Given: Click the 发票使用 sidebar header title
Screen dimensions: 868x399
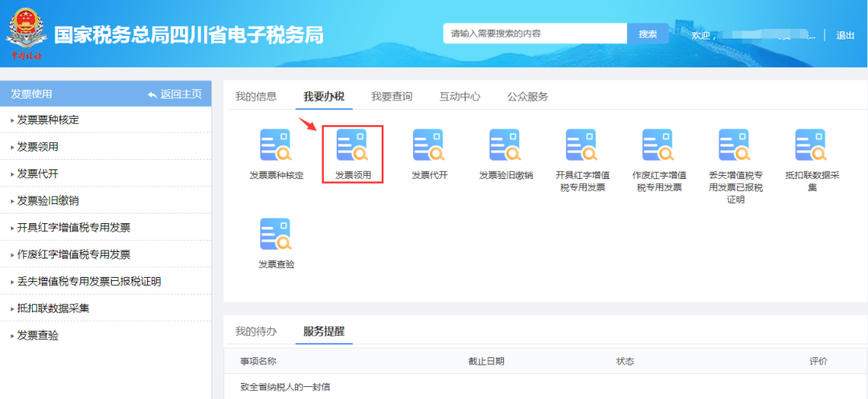Looking at the screenshot, I should point(31,95).
